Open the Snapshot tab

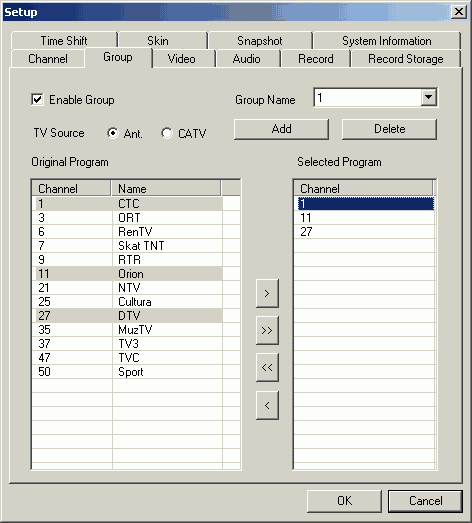260,41
